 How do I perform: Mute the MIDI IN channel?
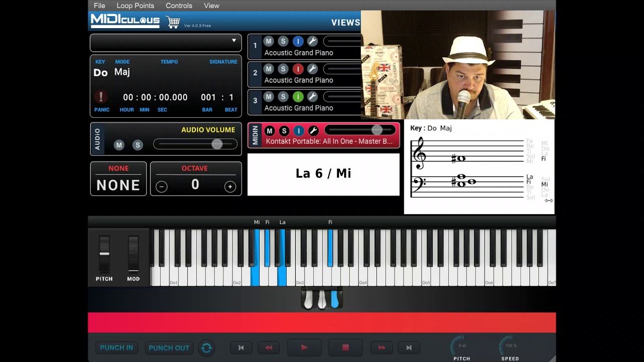pyautogui.click(x=269, y=131)
